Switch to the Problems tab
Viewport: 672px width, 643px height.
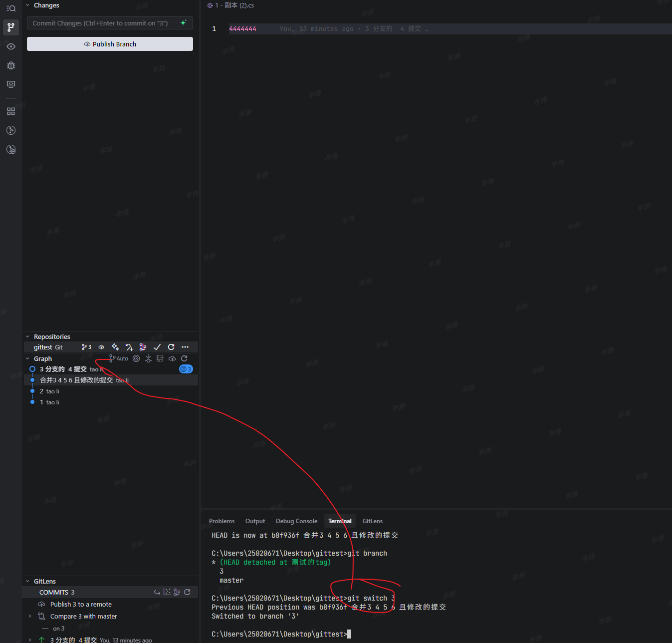coord(222,521)
